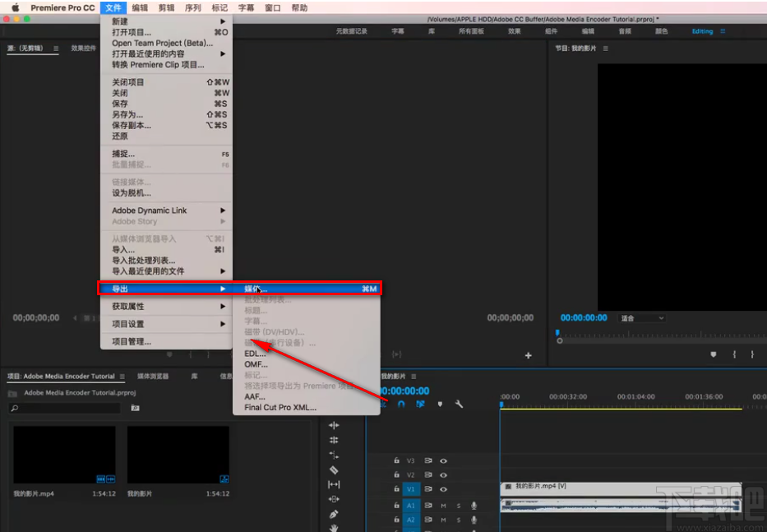Select 项目管理... menu item

pos(166,341)
